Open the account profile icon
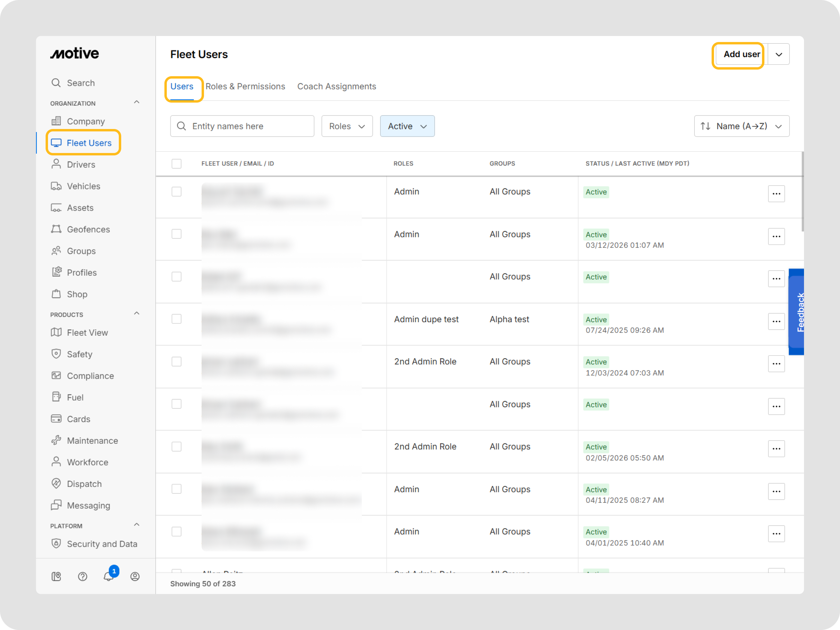This screenshot has width=840, height=630. tap(135, 577)
